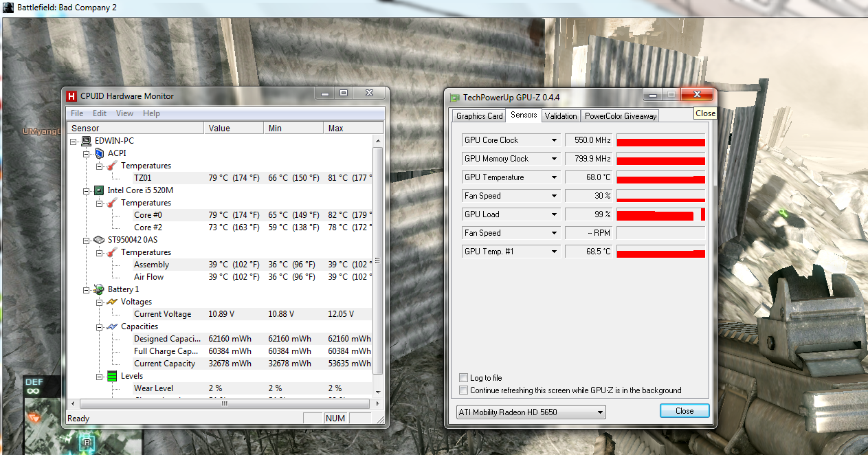Click the Capacities graph icon

(x=112, y=326)
